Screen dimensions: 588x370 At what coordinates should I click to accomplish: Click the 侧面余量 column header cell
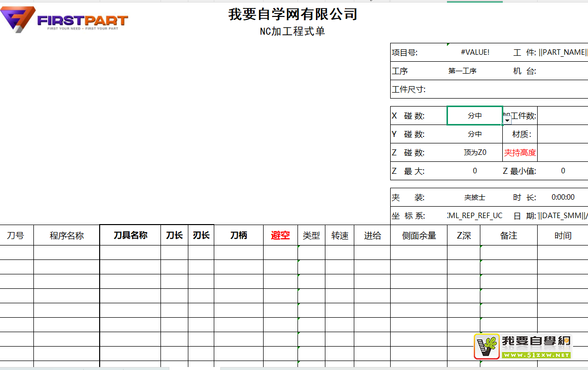tap(419, 236)
